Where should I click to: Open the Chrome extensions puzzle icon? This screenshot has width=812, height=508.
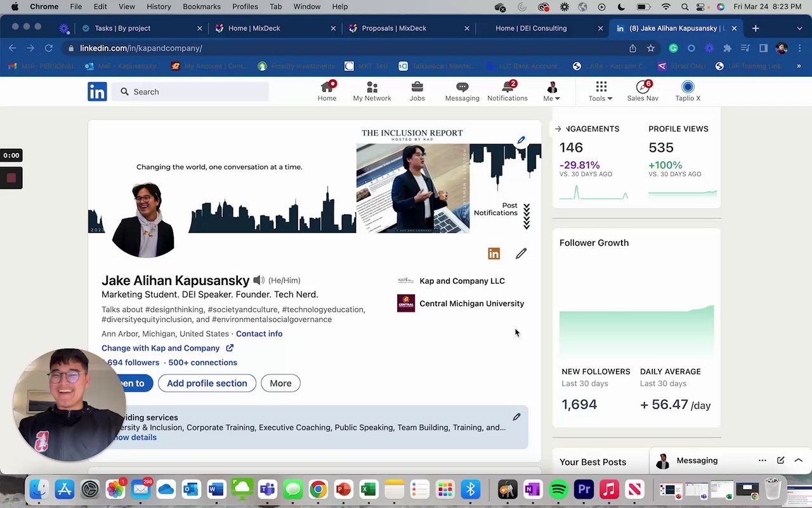[728, 48]
